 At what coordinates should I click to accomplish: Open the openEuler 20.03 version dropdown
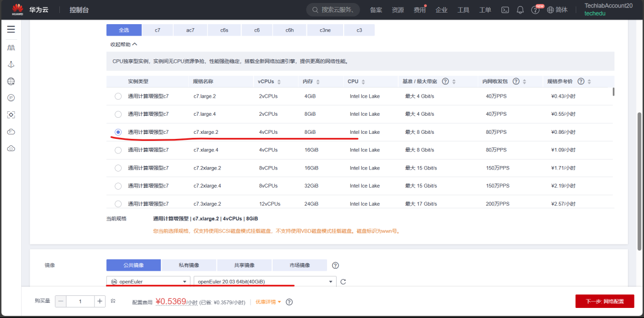(265, 281)
